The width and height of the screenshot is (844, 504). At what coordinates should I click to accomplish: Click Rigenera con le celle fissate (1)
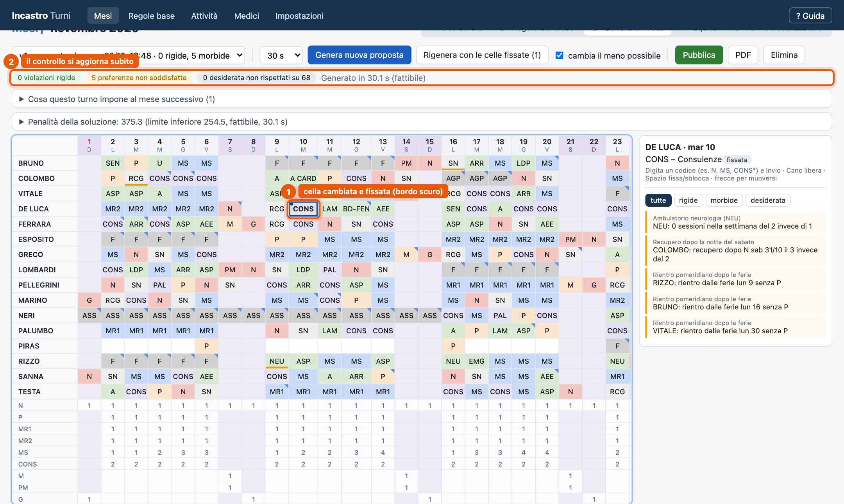pyautogui.click(x=482, y=55)
